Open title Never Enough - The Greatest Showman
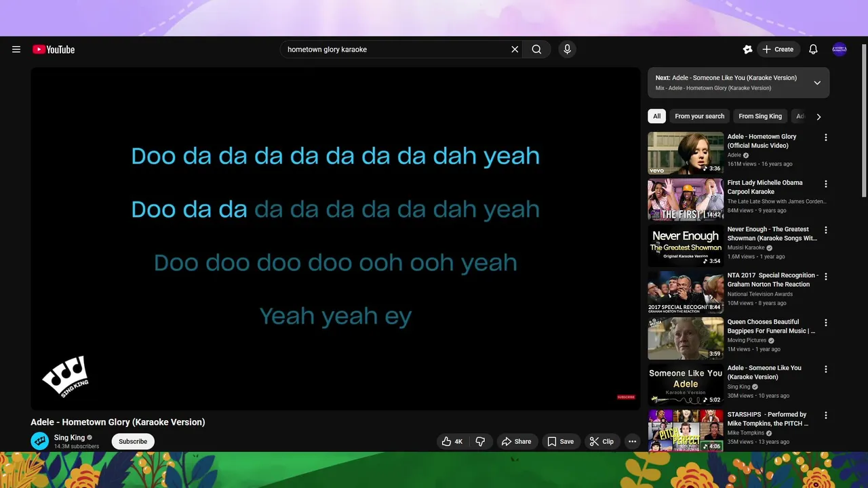Viewport: 868px width, 488px height. point(772,234)
